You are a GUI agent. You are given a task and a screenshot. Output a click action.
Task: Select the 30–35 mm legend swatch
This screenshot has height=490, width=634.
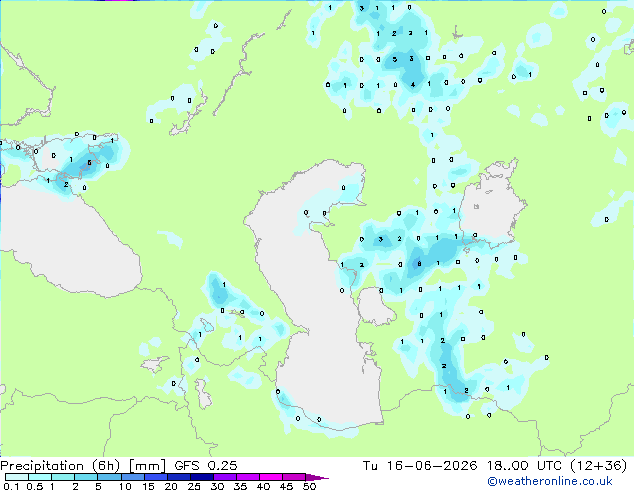click(225, 477)
